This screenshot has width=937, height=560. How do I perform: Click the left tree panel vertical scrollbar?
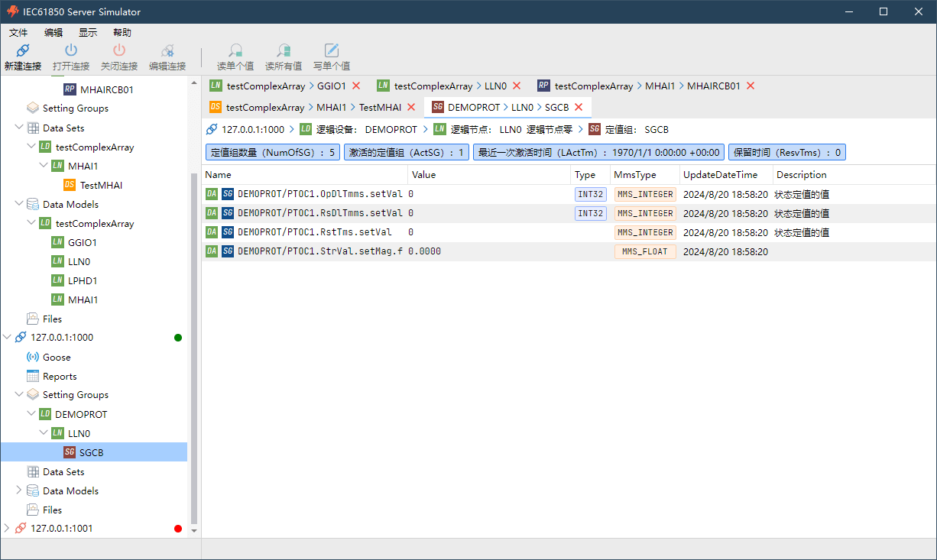pyautogui.click(x=193, y=344)
